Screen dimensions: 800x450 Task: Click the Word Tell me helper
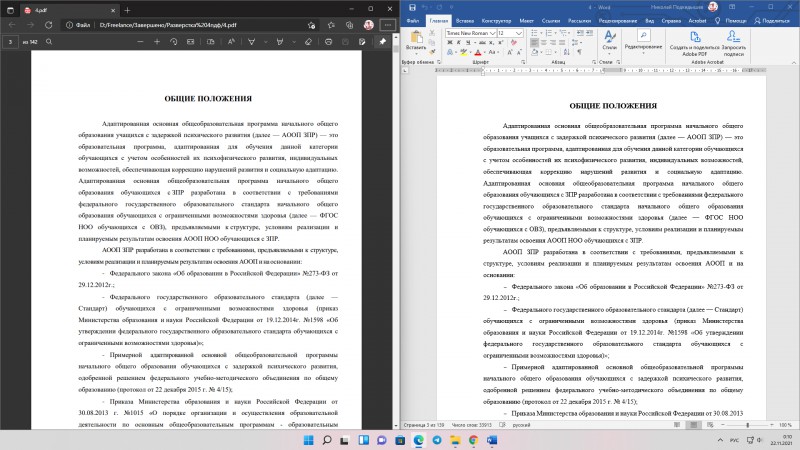pyautogui.click(x=731, y=21)
